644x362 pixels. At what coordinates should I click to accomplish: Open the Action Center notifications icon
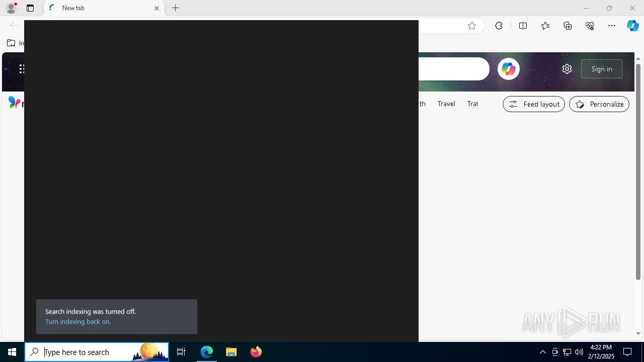(x=627, y=352)
